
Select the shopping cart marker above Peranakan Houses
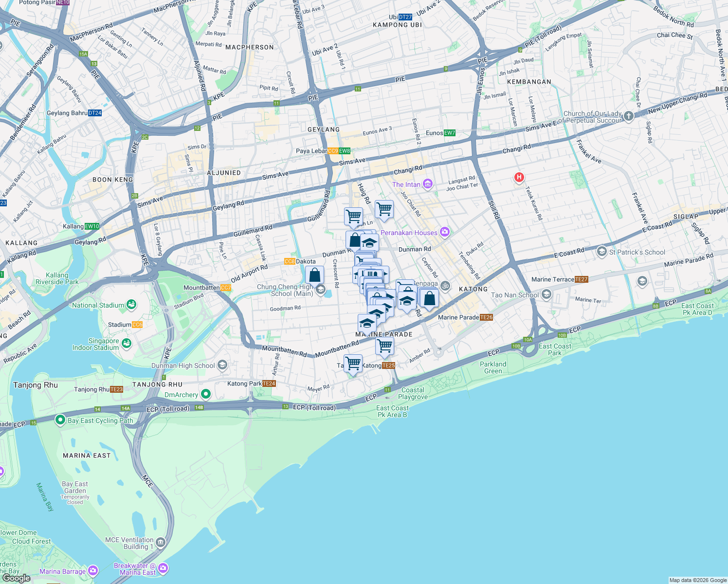[384, 209]
